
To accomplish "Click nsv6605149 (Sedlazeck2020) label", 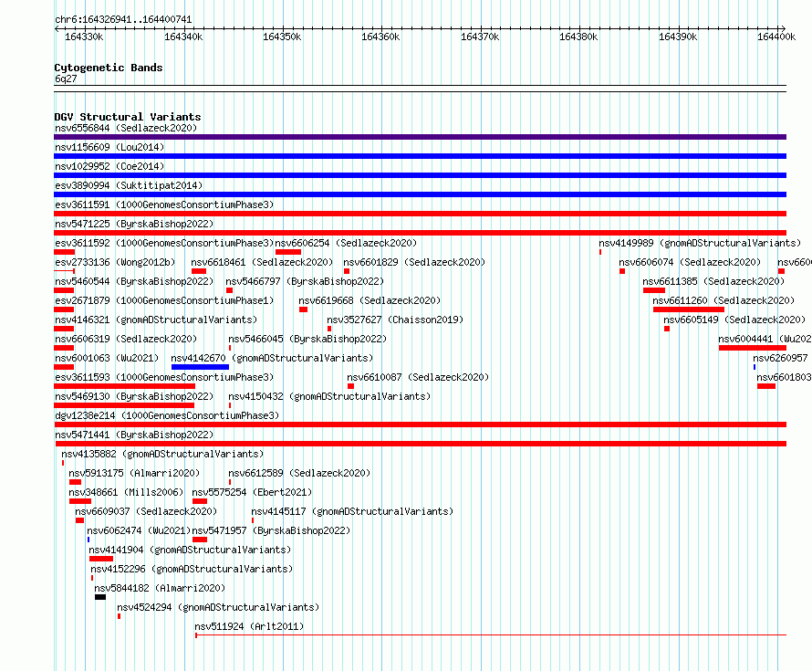I will pos(734,320).
